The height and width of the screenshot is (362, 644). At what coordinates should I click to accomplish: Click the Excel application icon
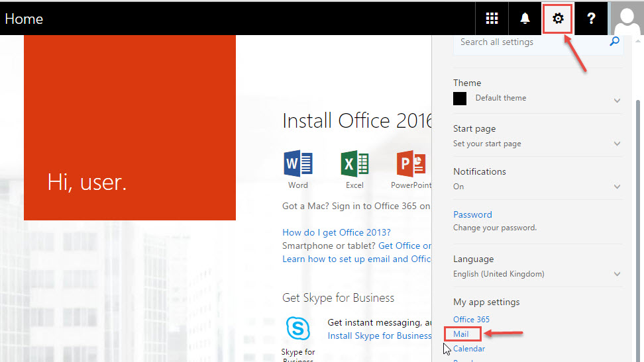pos(354,163)
